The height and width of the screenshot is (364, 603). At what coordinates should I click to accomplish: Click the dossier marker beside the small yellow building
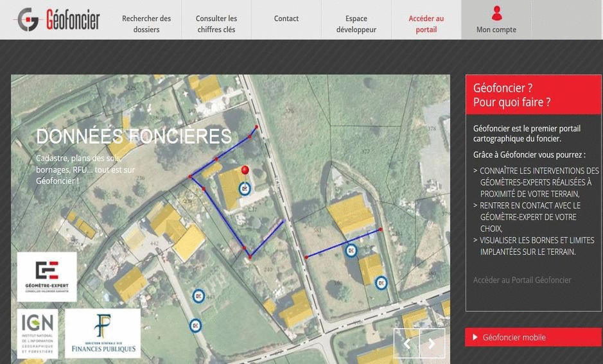click(x=381, y=283)
